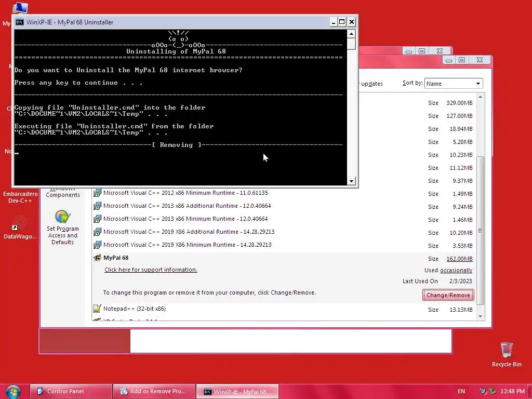The image size is (532, 399).
Task: Open Set Program Access and Defaults
Action: [x=62, y=228]
